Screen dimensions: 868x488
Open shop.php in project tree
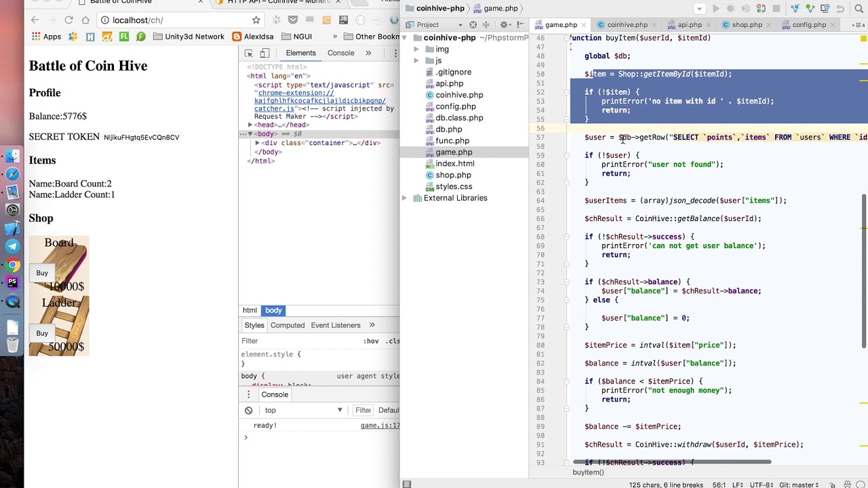point(453,175)
